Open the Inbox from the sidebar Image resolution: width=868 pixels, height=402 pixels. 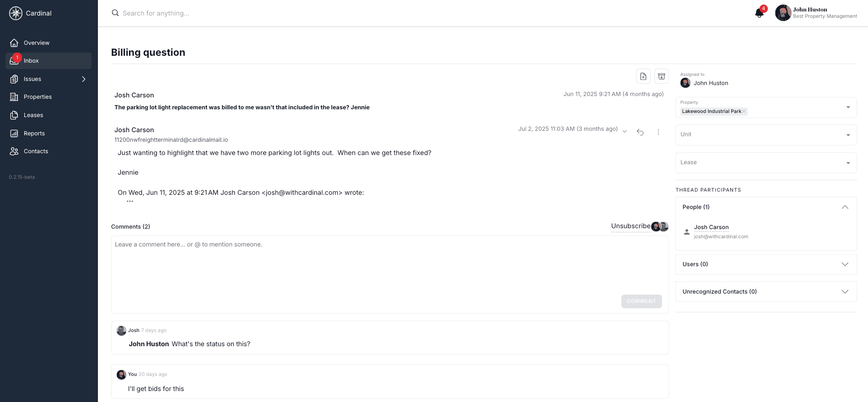tap(31, 60)
